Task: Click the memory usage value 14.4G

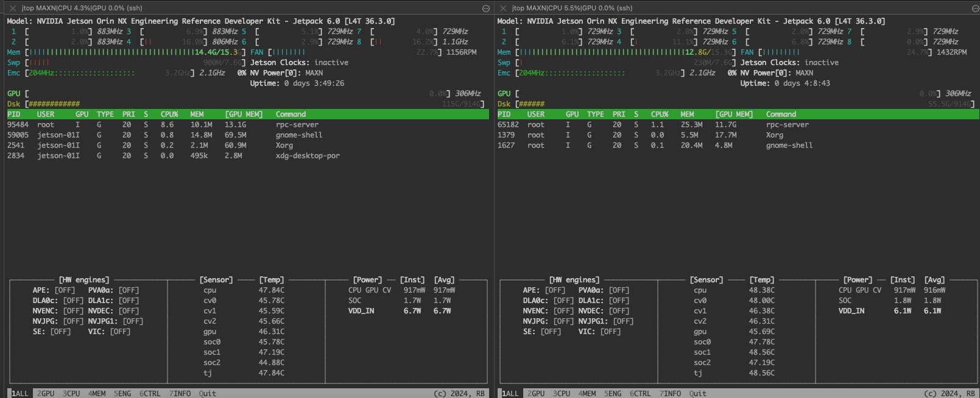Action: point(205,52)
